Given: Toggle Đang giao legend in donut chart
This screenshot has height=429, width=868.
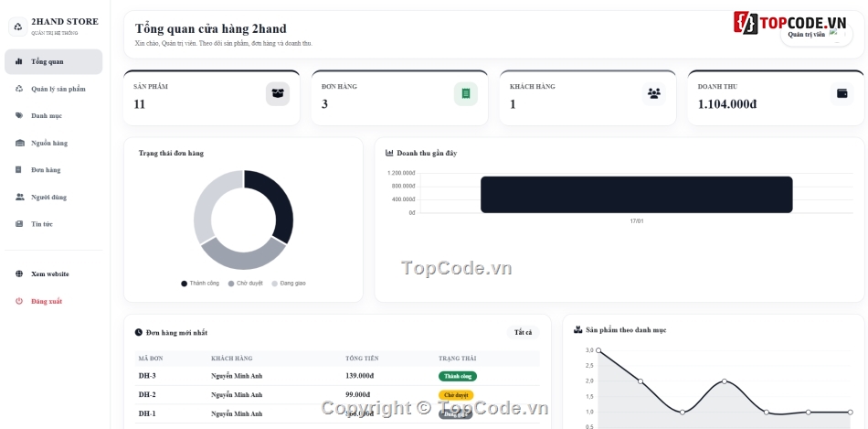Looking at the screenshot, I should coord(289,284).
